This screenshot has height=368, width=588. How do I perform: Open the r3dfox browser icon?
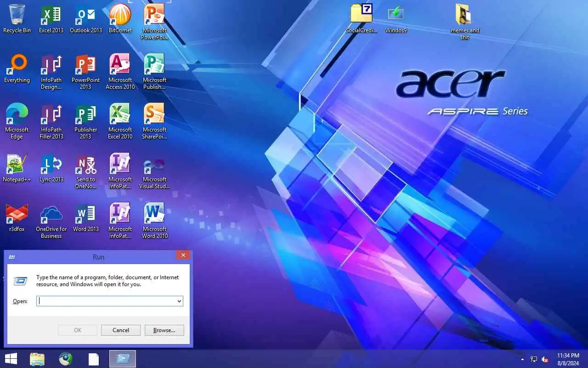(x=17, y=217)
